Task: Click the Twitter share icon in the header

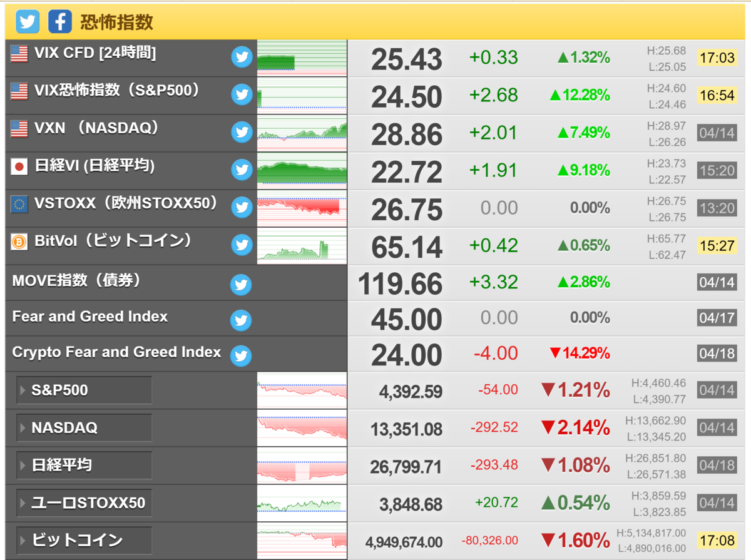Action: pos(28,22)
